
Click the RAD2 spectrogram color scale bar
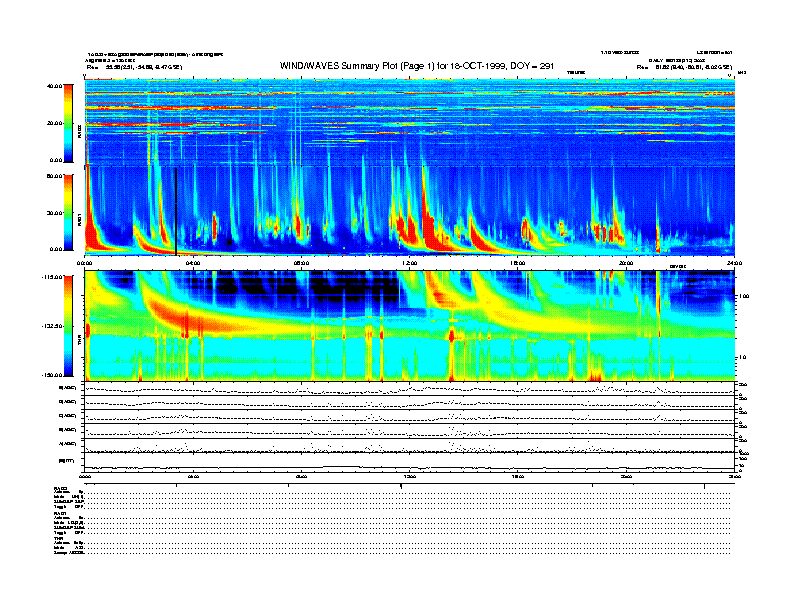pos(68,123)
